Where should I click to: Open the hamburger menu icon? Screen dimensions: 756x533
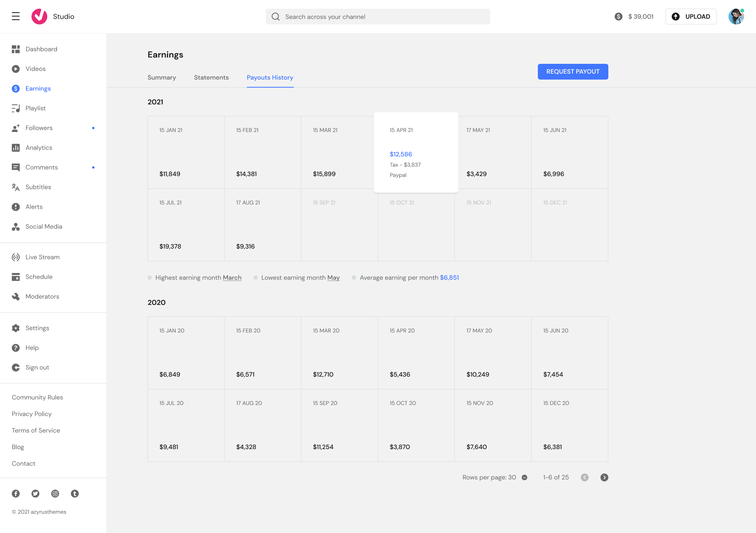coord(16,16)
